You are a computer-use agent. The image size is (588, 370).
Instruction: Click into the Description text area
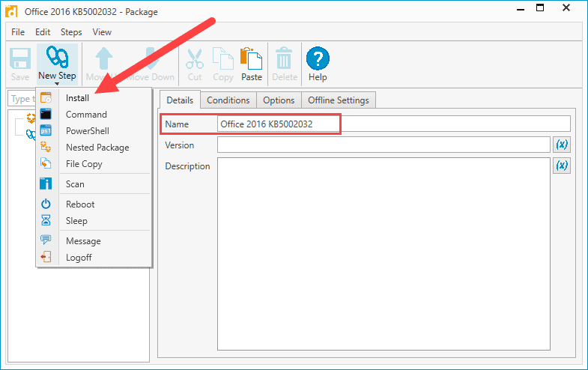point(384,254)
